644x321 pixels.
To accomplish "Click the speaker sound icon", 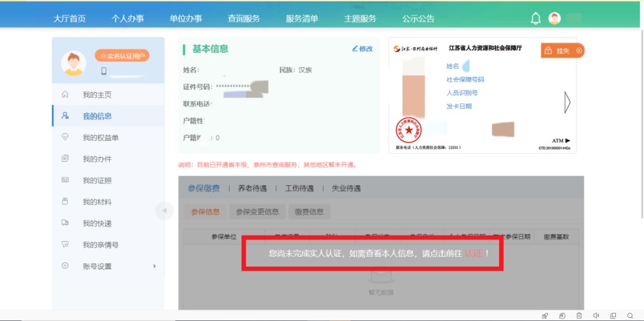I will (596, 316).
